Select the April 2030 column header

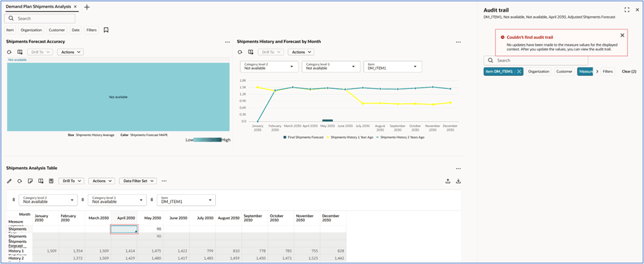(124, 218)
